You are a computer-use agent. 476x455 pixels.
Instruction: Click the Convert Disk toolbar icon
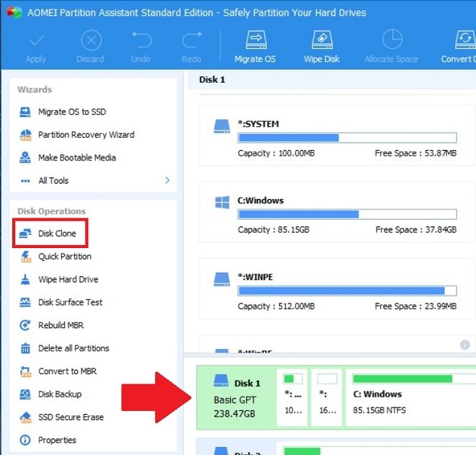pyautogui.click(x=464, y=40)
